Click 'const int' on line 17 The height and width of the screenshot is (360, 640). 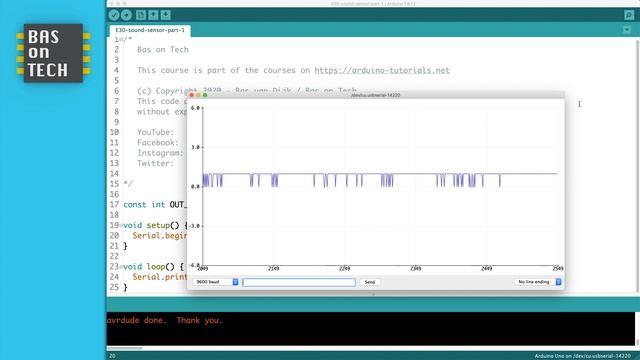pos(144,204)
